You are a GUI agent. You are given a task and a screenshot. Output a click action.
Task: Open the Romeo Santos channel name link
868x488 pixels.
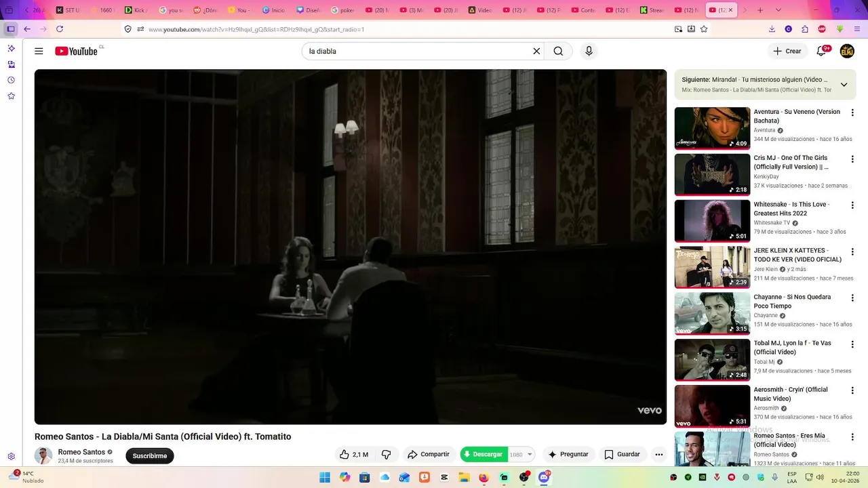[81, 452]
